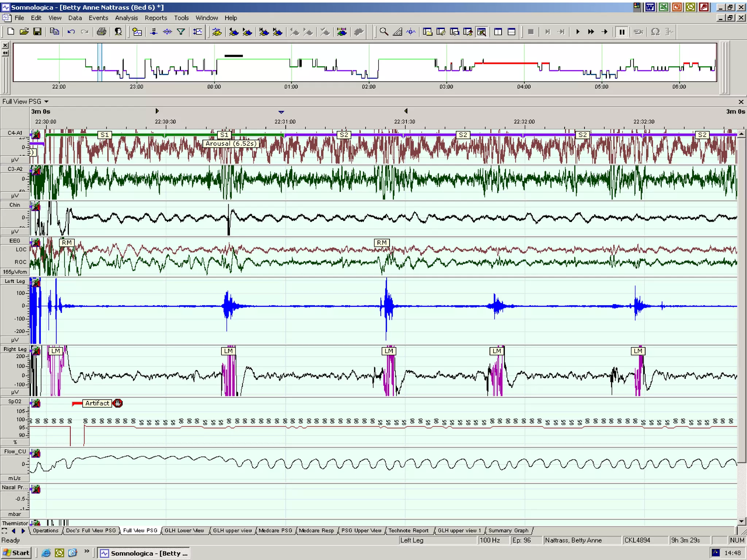Toggle the pause playback button
747x560 pixels.
coord(622,32)
